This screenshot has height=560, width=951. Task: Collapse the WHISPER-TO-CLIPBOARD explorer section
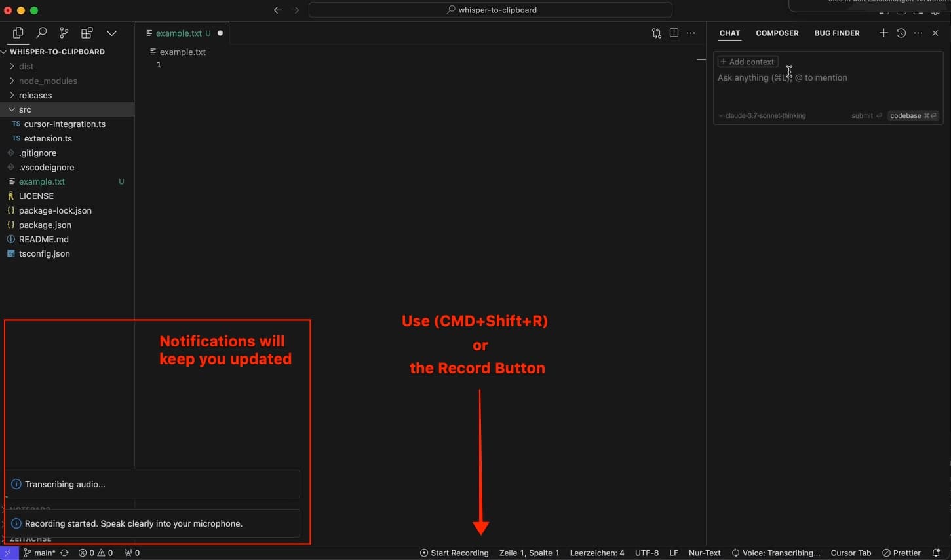click(57, 52)
